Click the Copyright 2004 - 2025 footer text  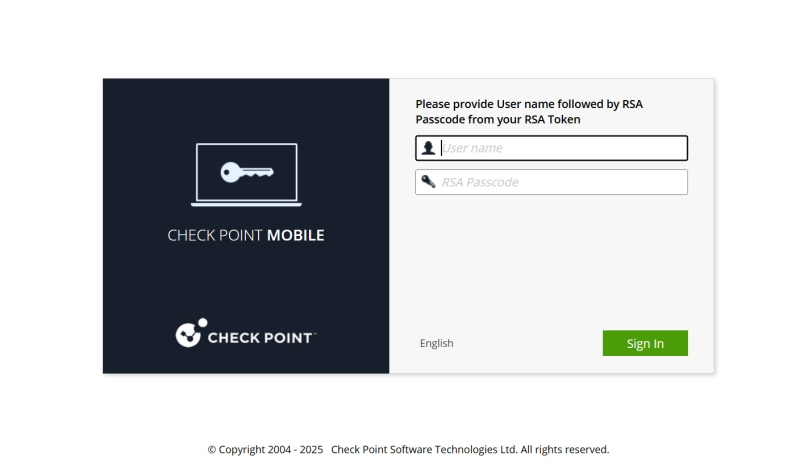point(265,450)
